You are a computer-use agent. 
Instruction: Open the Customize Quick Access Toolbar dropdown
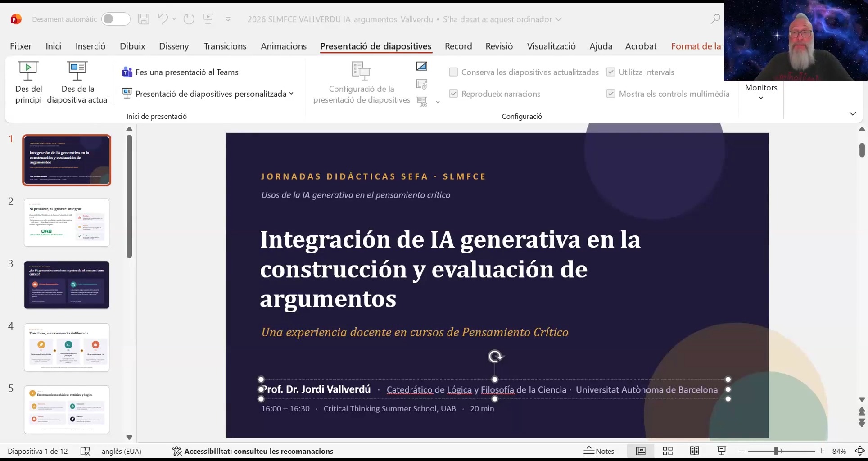tap(228, 19)
